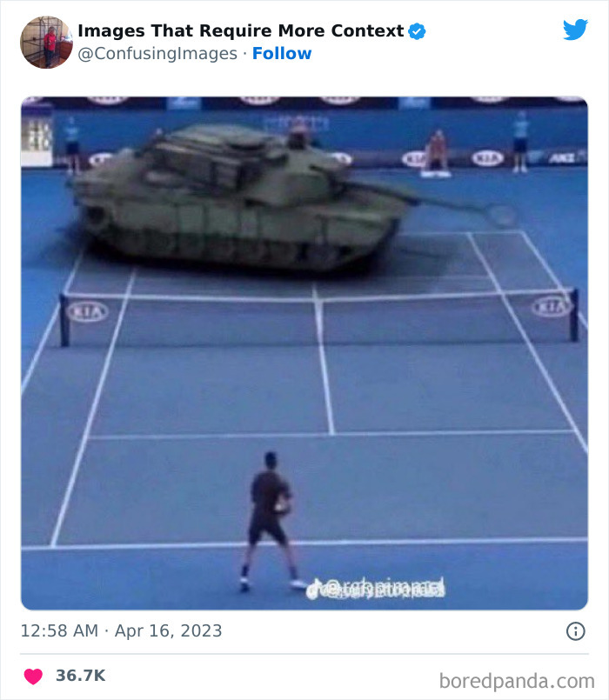Follow the ConfusingImages account
Screen dimensions: 609x700
click(x=282, y=53)
